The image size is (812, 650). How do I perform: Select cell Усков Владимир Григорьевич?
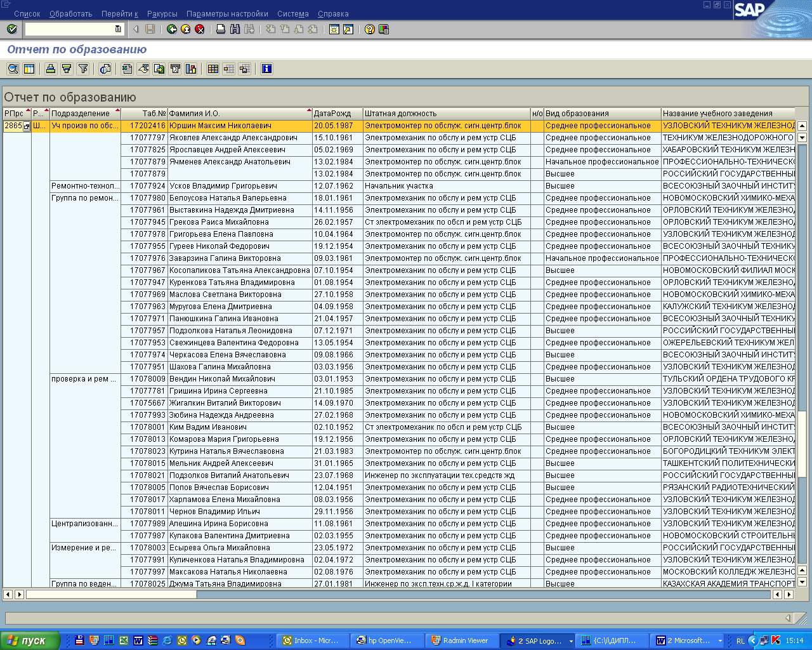tap(240, 186)
